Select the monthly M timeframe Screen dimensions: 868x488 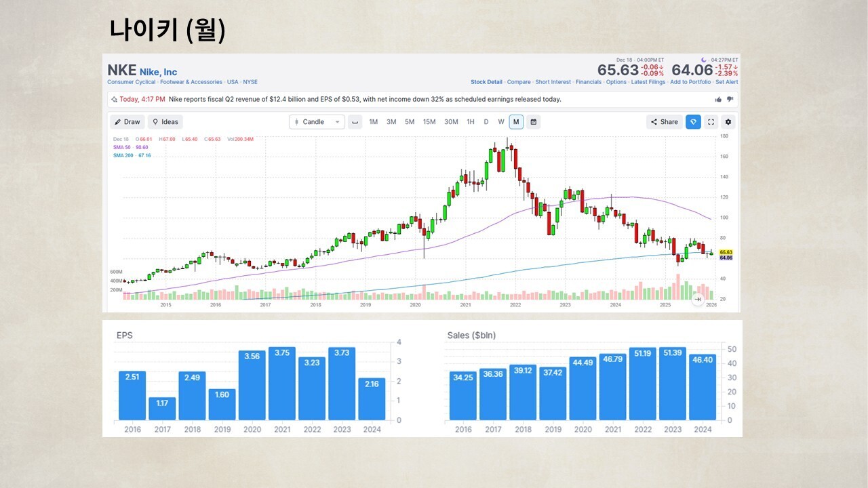(516, 122)
